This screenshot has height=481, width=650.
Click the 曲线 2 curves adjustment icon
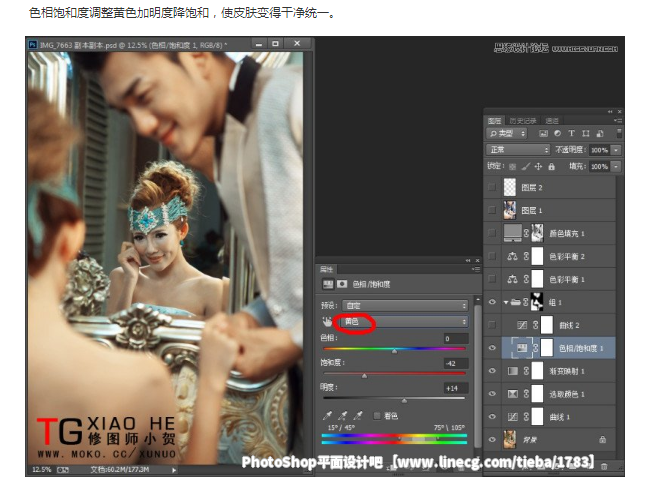click(x=522, y=325)
